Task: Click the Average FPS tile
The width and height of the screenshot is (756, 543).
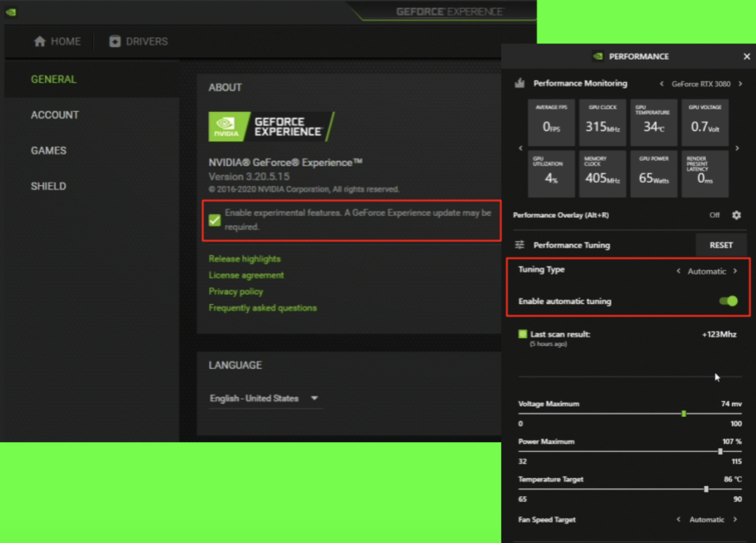Action: [551, 122]
